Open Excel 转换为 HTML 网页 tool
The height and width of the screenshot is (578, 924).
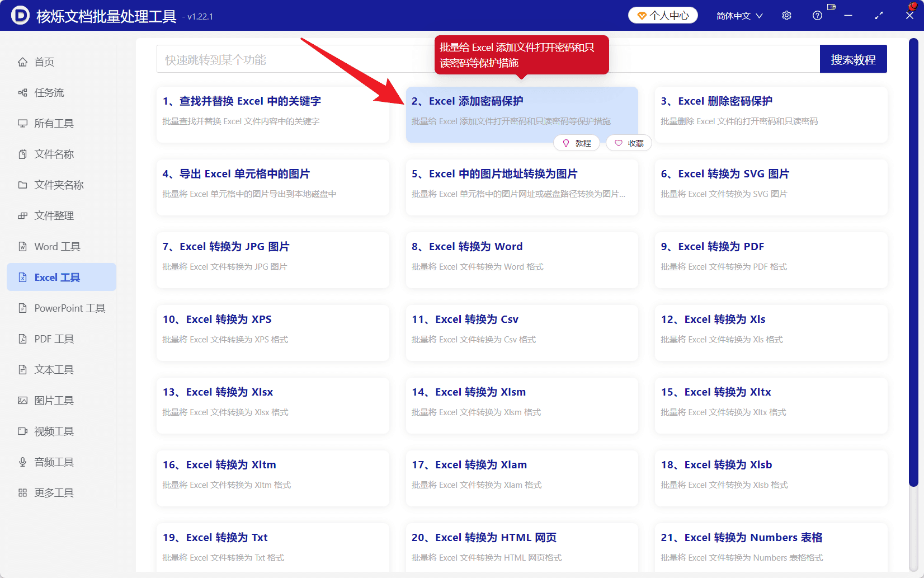[522, 547]
